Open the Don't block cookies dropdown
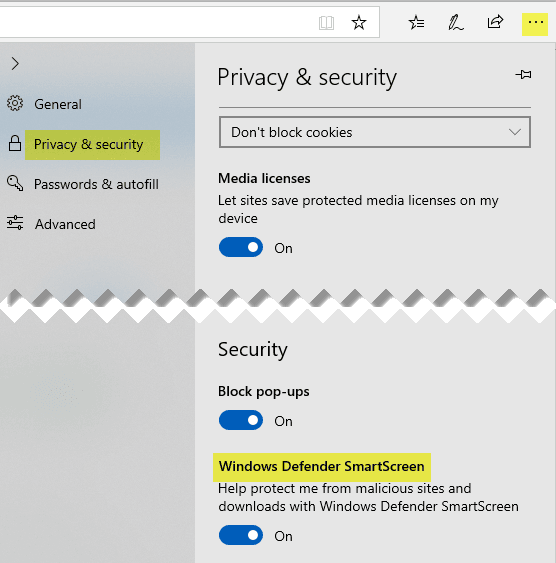This screenshot has height=563, width=556. click(375, 132)
